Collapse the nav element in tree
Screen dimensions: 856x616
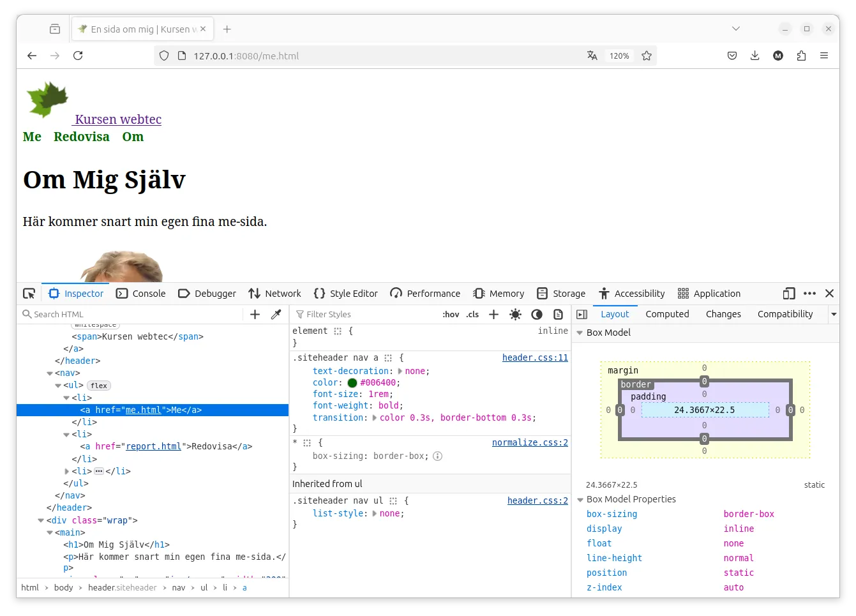coord(50,373)
